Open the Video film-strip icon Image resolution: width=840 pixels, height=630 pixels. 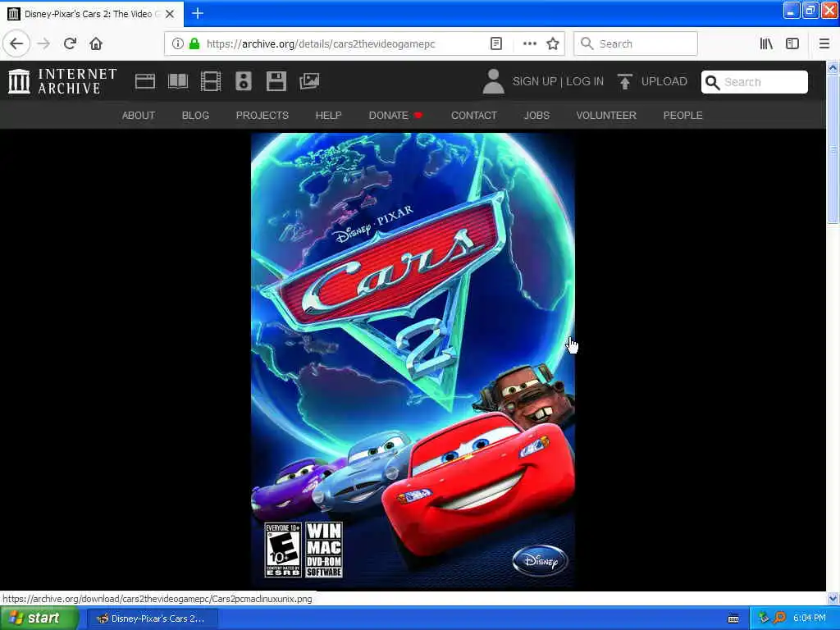tap(211, 81)
